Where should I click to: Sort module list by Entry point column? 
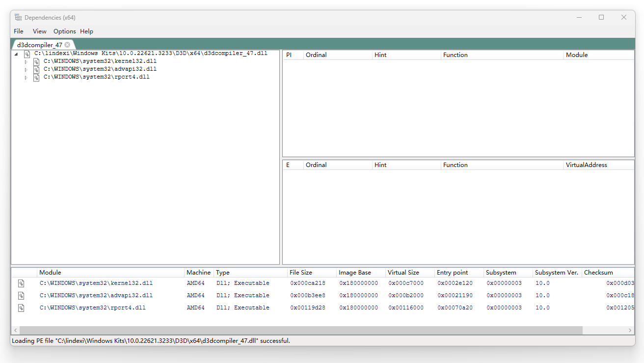(459, 273)
